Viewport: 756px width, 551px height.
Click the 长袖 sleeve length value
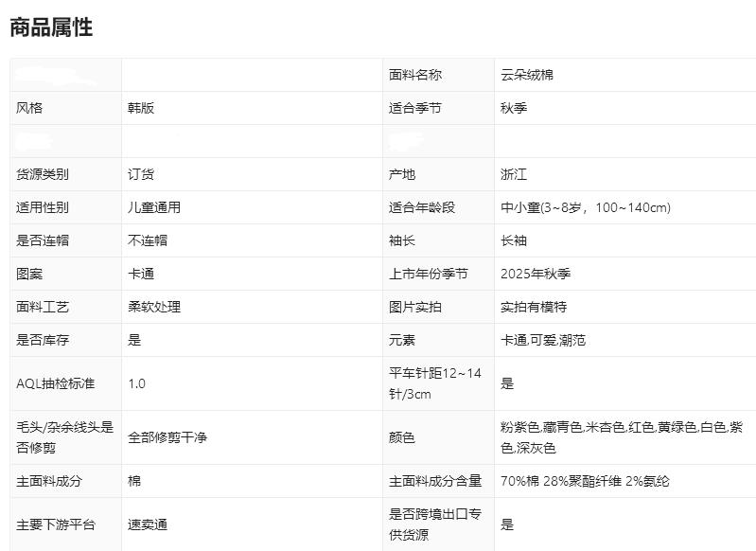(x=514, y=240)
